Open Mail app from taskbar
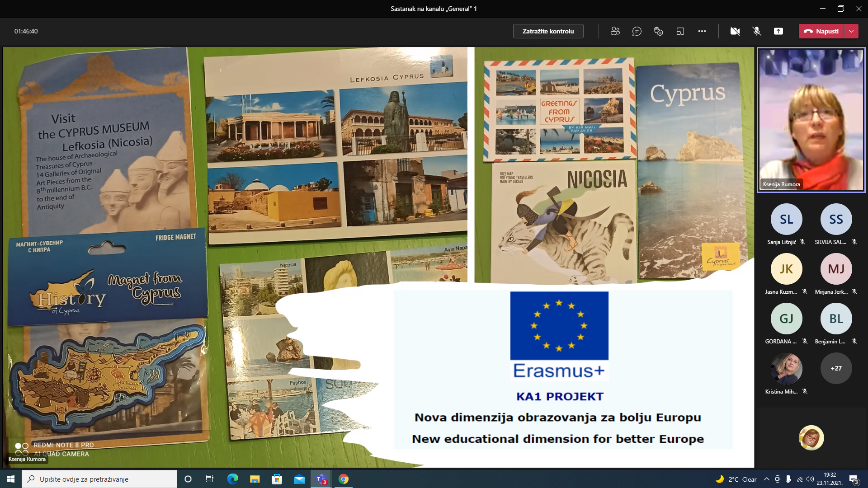 tap(299, 479)
